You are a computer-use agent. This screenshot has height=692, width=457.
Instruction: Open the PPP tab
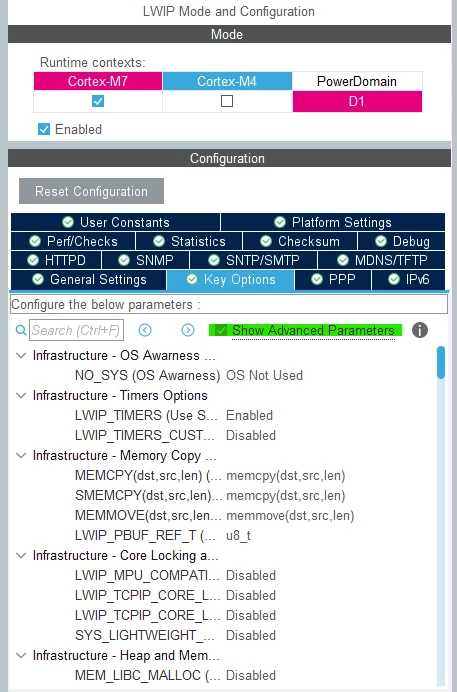coord(333,279)
